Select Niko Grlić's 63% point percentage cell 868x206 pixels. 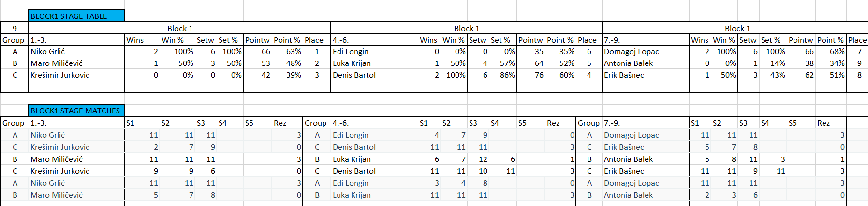click(287, 51)
